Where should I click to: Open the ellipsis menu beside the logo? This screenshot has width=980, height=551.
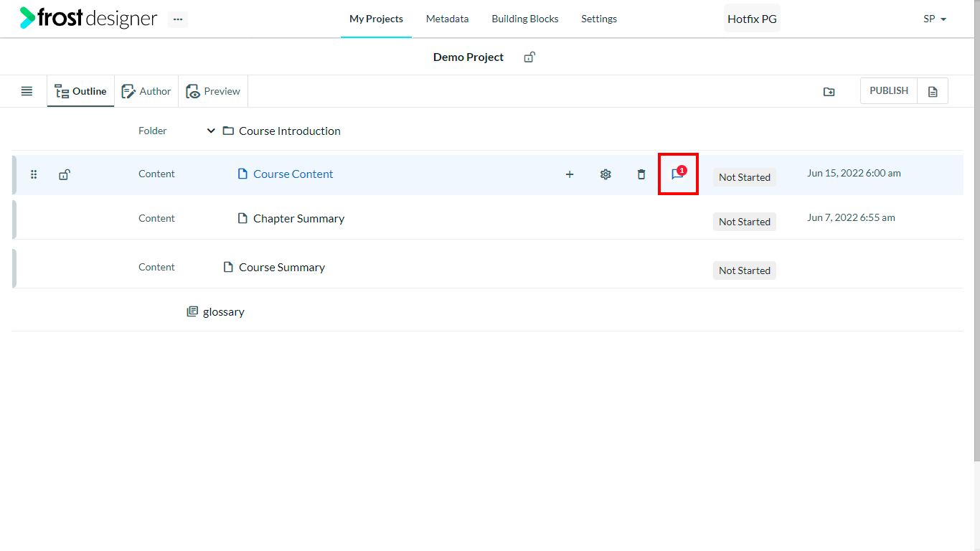(x=178, y=19)
